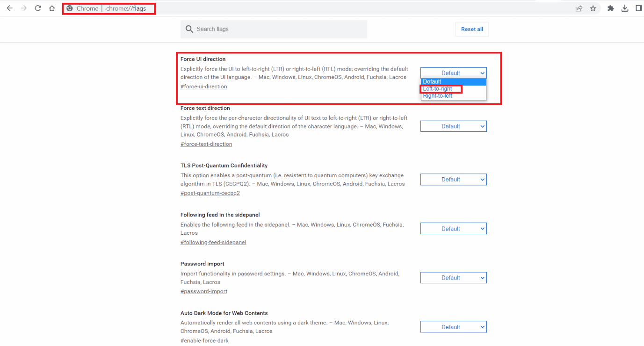Toggle the browser side panel
This screenshot has width=644, height=346.
click(x=638, y=8)
